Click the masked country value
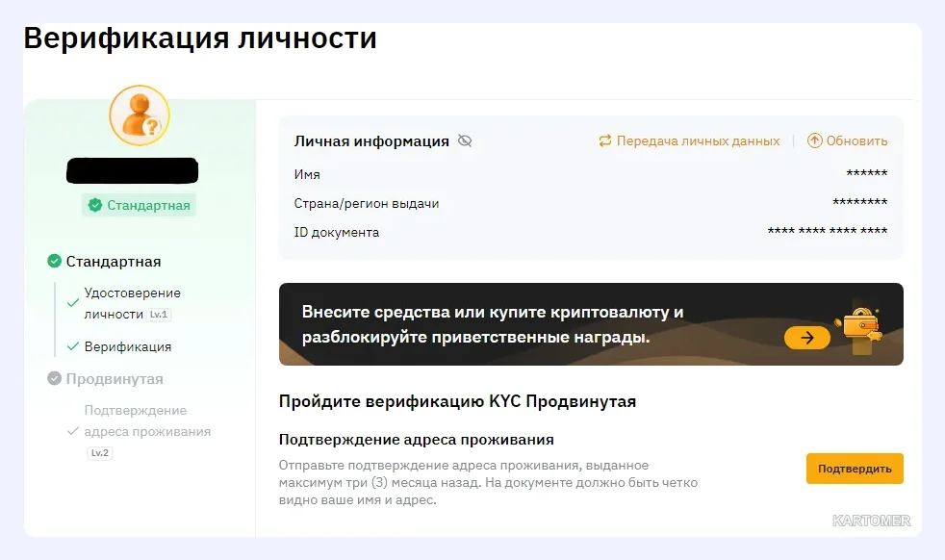 tap(860, 202)
